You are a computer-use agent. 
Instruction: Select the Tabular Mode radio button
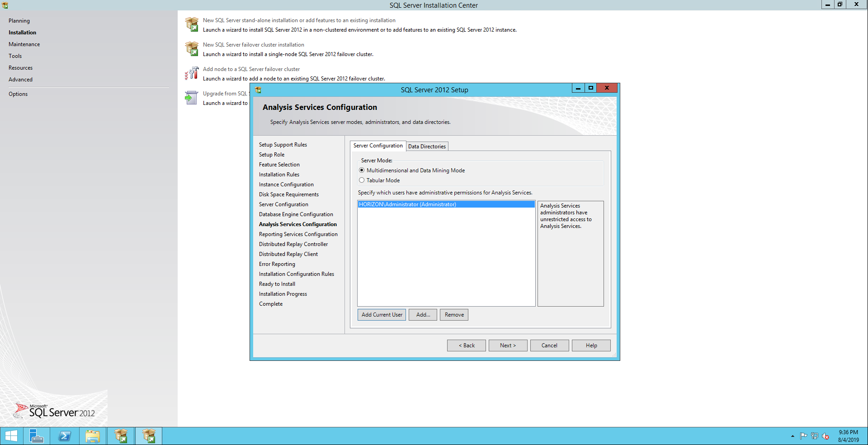[x=362, y=180]
